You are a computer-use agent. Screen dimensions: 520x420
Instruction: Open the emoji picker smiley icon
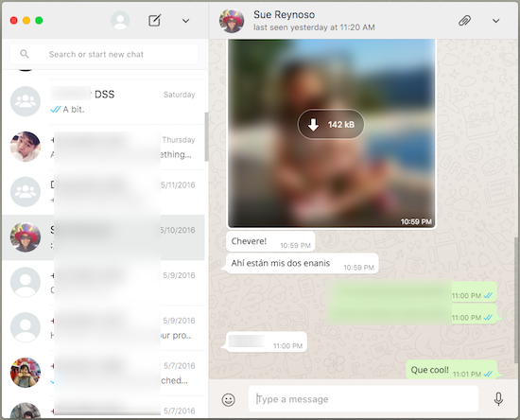pos(229,399)
